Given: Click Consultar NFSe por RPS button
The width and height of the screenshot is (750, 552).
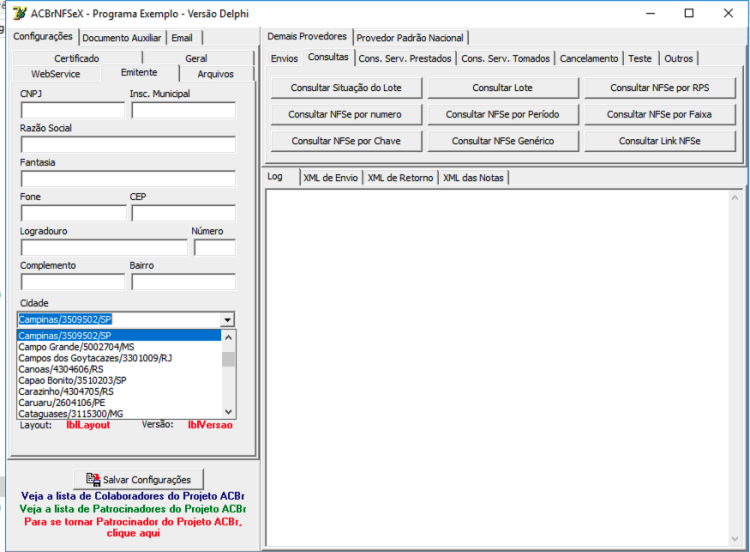Looking at the screenshot, I should click(x=660, y=88).
